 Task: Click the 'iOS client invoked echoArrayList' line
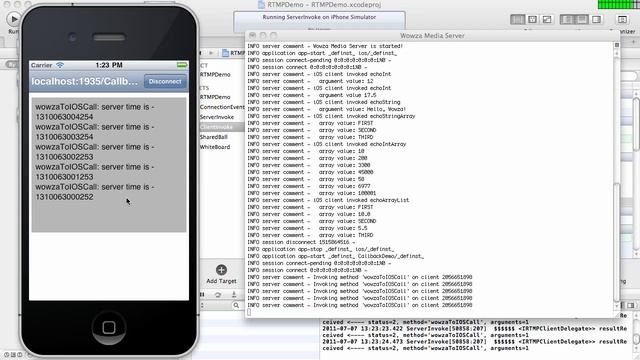[x=328, y=200]
